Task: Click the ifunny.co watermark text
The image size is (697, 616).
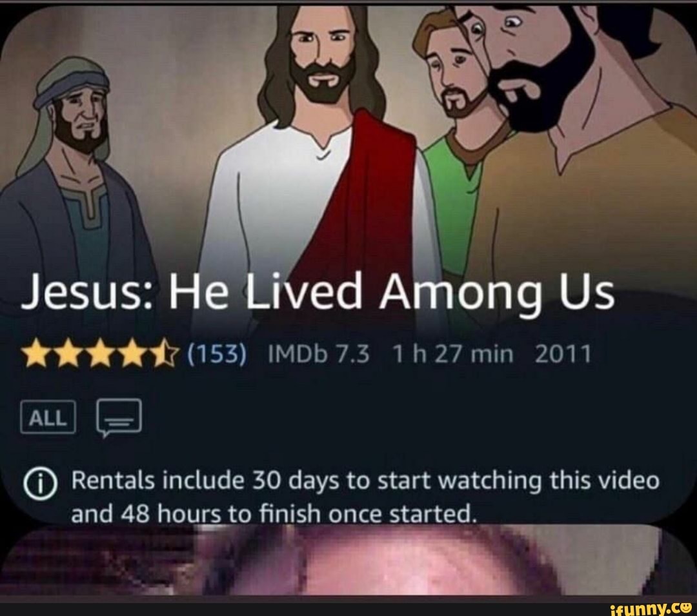Action: click(x=652, y=607)
